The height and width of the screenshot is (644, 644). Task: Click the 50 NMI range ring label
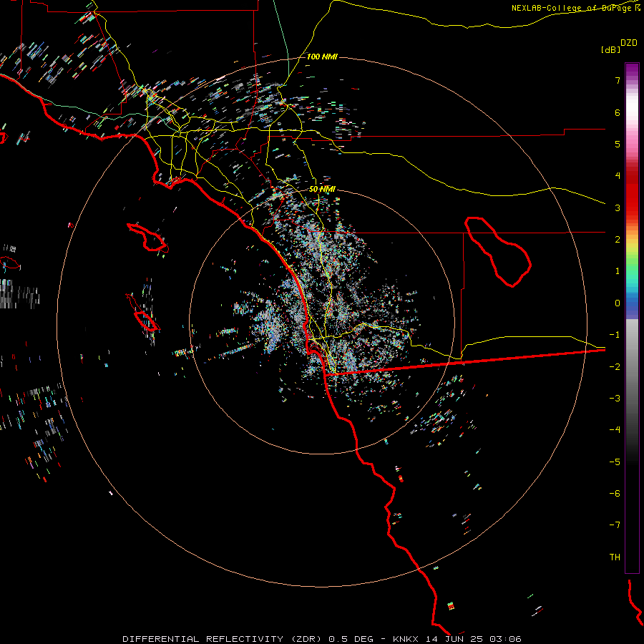click(322, 189)
